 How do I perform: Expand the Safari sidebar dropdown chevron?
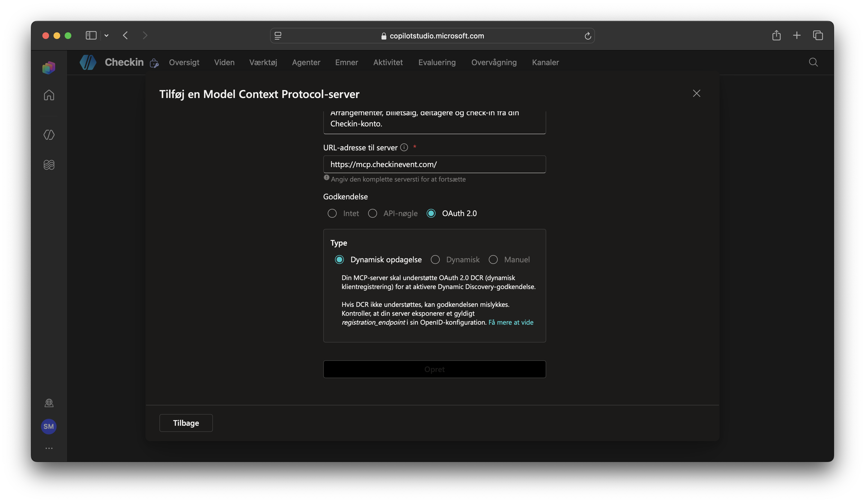(106, 35)
